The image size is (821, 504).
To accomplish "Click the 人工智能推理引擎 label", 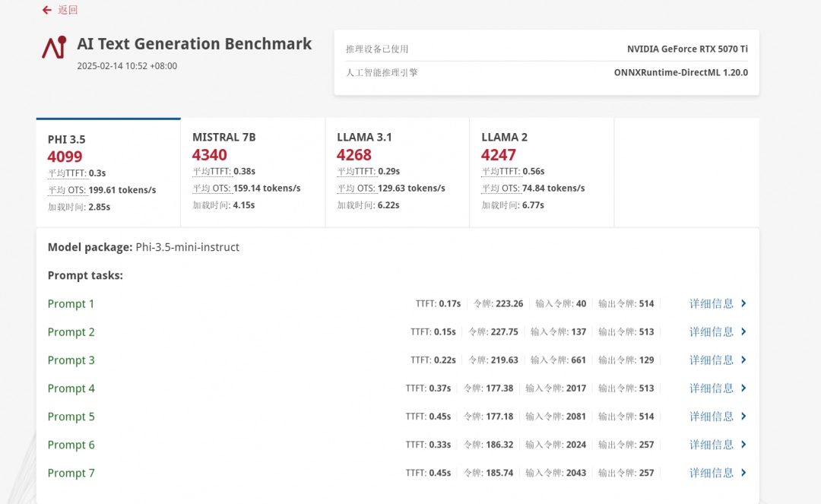I will tap(382, 73).
